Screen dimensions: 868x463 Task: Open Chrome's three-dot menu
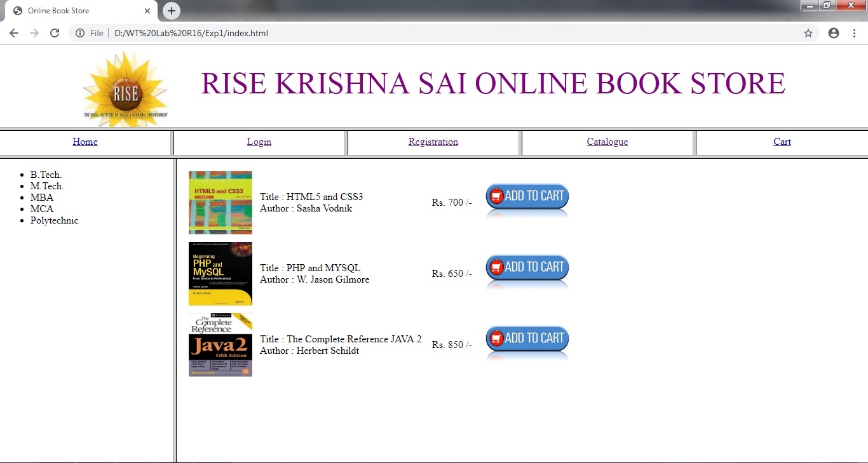(x=854, y=33)
